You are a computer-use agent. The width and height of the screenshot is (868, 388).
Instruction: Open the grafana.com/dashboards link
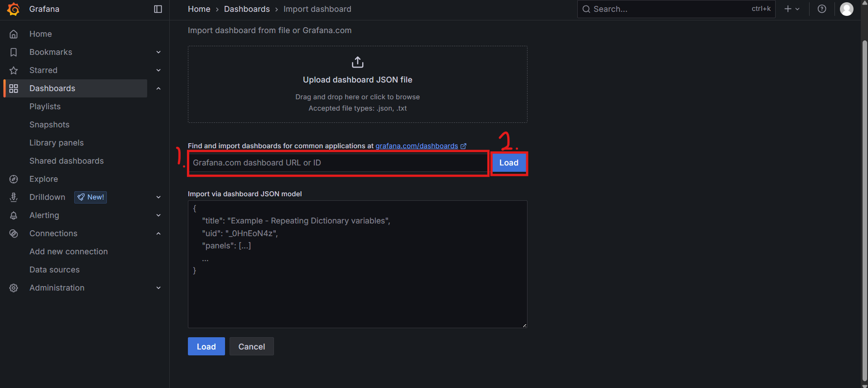click(x=417, y=146)
